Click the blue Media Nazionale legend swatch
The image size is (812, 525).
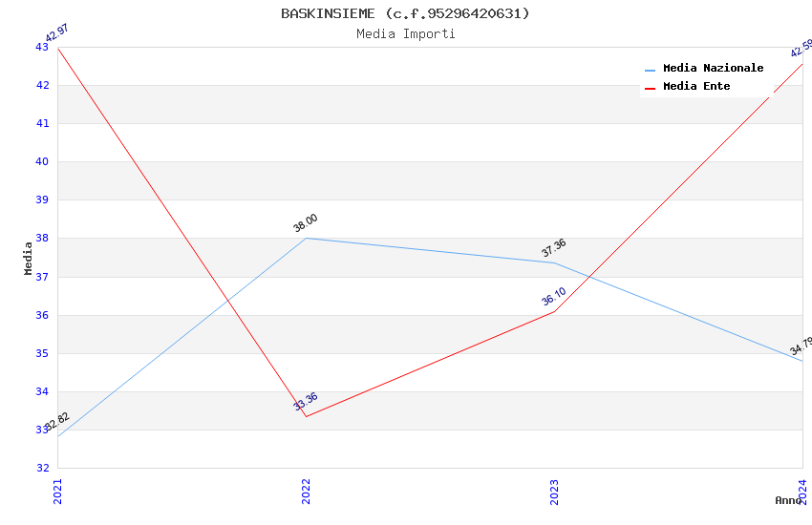pyautogui.click(x=651, y=70)
